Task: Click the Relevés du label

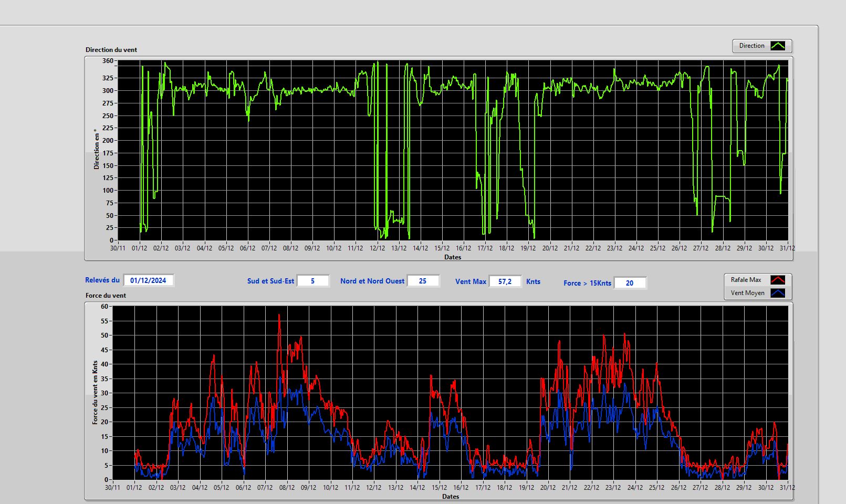Action: (x=102, y=280)
